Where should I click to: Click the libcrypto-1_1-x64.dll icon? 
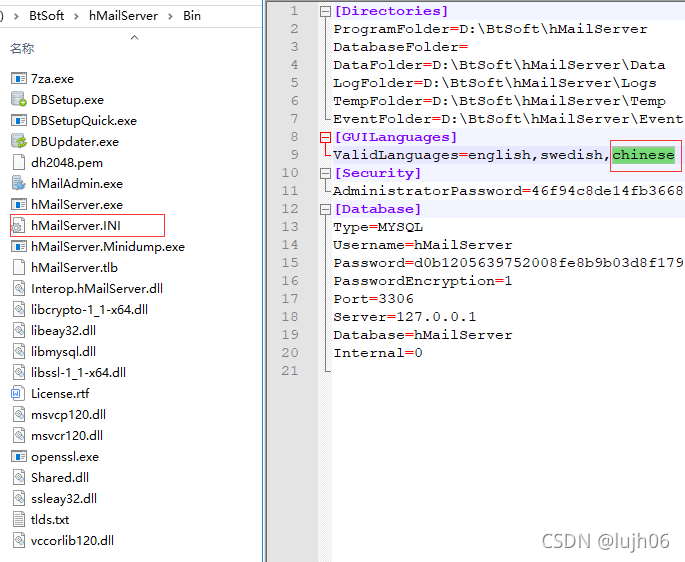18,309
